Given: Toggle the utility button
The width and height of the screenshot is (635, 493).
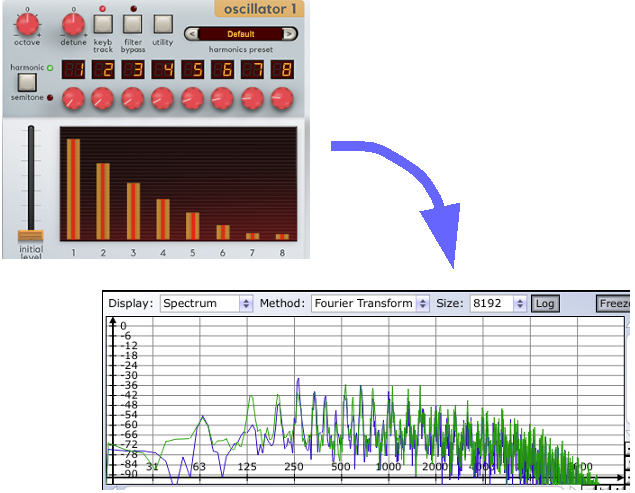Looking at the screenshot, I should pos(163,24).
